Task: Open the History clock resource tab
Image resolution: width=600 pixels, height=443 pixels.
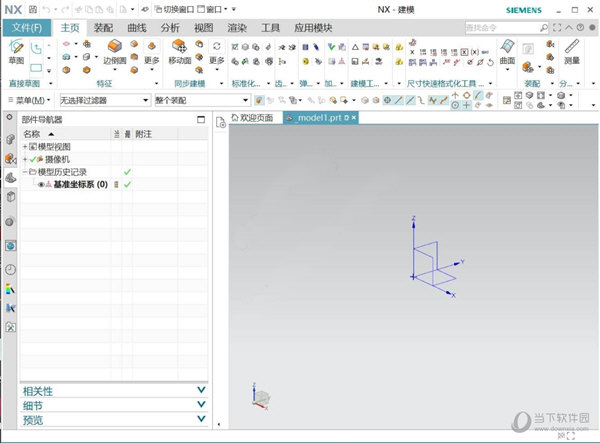Action: [10, 269]
